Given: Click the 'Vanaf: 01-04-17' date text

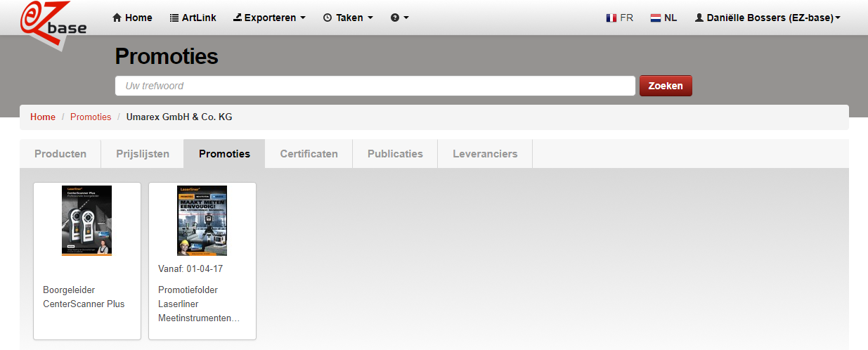Looking at the screenshot, I should [x=190, y=268].
